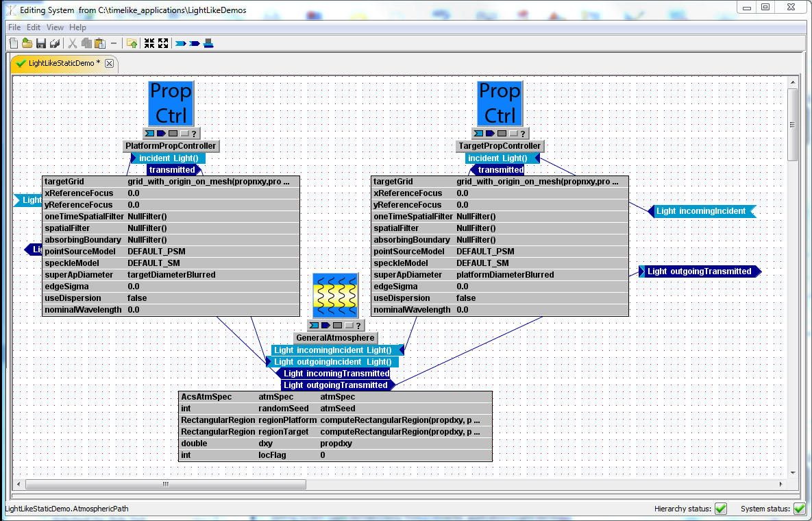Open the File menu
This screenshot has height=521, width=812.
[x=14, y=27]
